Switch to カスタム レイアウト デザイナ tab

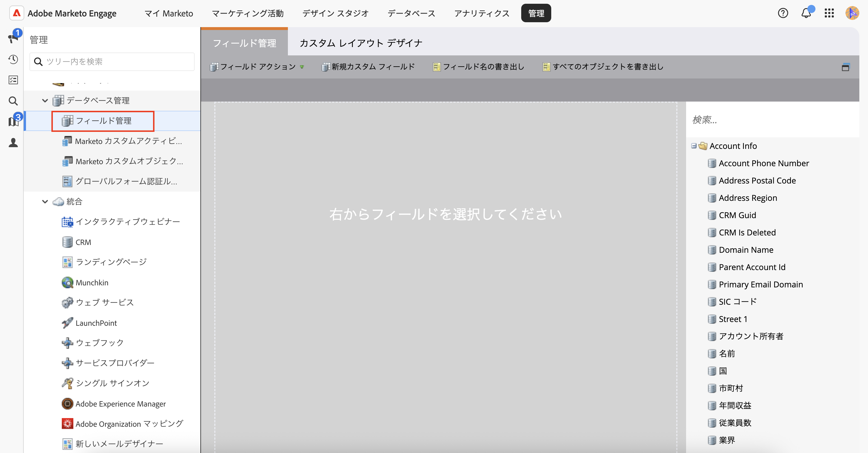tap(361, 43)
